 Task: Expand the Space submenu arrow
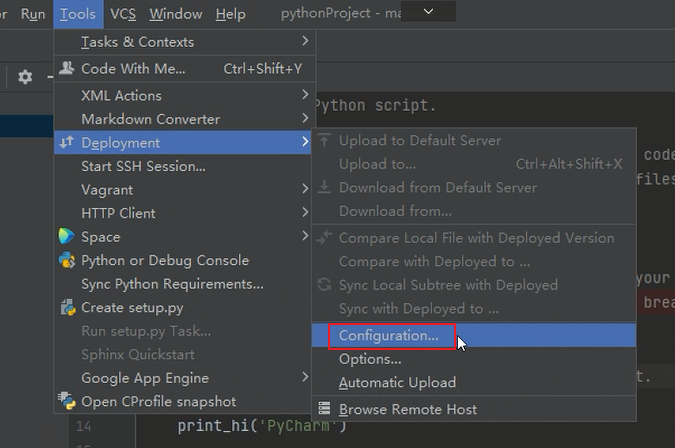[305, 236]
